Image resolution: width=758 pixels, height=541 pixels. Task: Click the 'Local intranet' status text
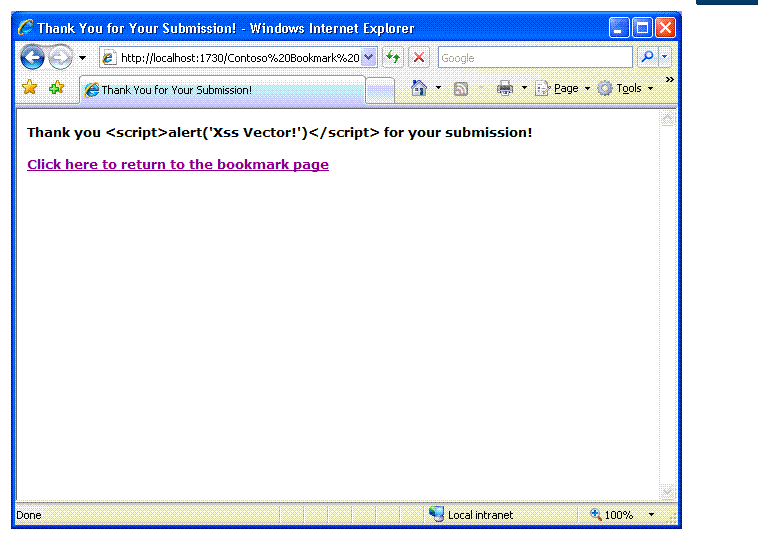(480, 515)
